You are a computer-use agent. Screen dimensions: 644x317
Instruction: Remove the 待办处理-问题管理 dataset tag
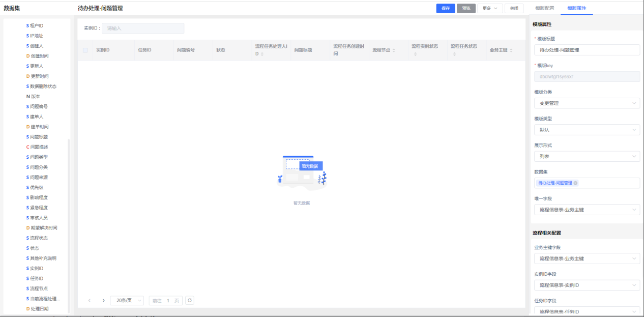tap(576, 183)
